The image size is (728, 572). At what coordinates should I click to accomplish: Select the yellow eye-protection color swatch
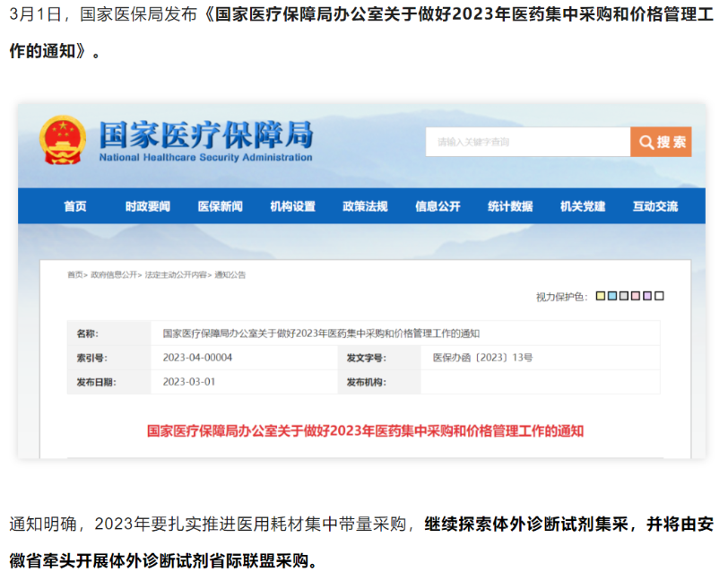[x=601, y=296]
